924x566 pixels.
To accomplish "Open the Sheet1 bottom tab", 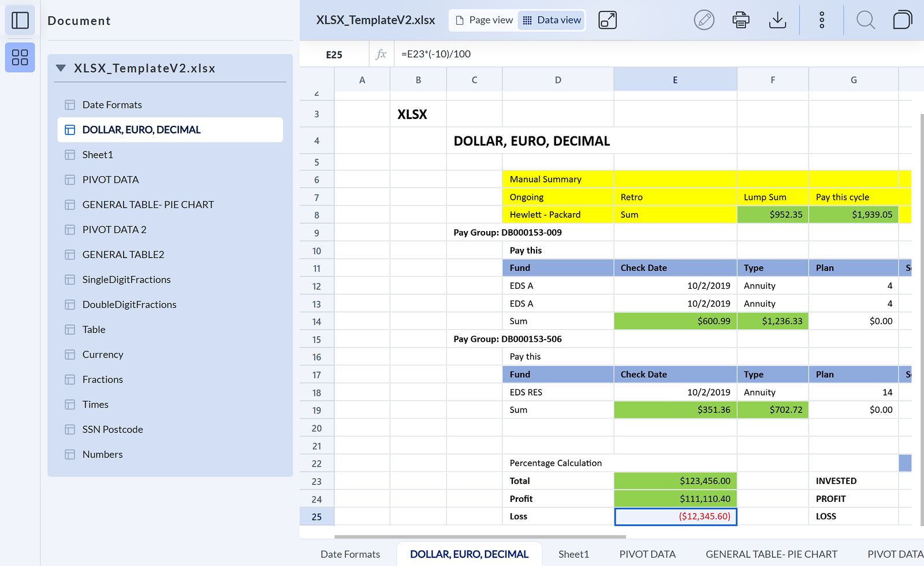I will [x=573, y=554].
